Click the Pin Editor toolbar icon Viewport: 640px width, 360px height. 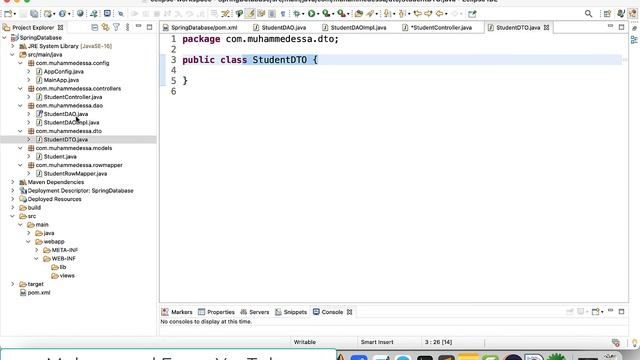(x=472, y=14)
